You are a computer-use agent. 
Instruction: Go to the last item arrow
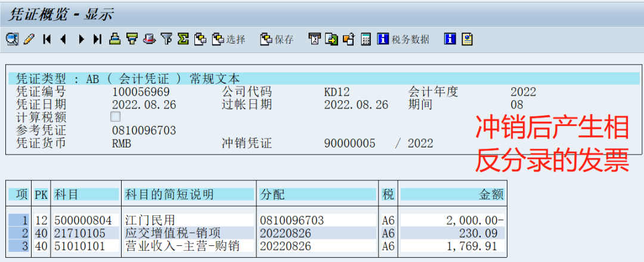97,39
